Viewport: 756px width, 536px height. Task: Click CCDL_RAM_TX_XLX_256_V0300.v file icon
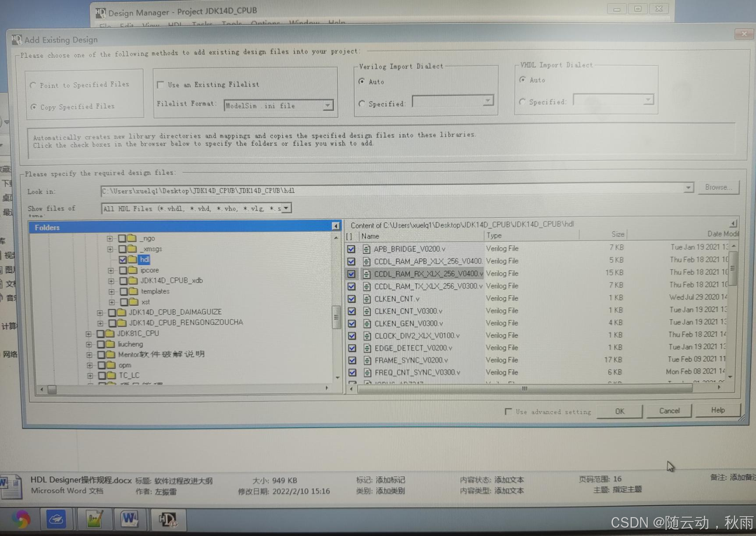[367, 286]
